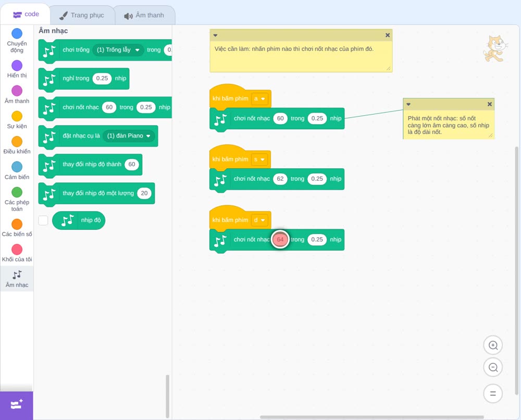The width and height of the screenshot is (521, 420).
Task: Click the note value 62 field
Action: tap(280, 179)
